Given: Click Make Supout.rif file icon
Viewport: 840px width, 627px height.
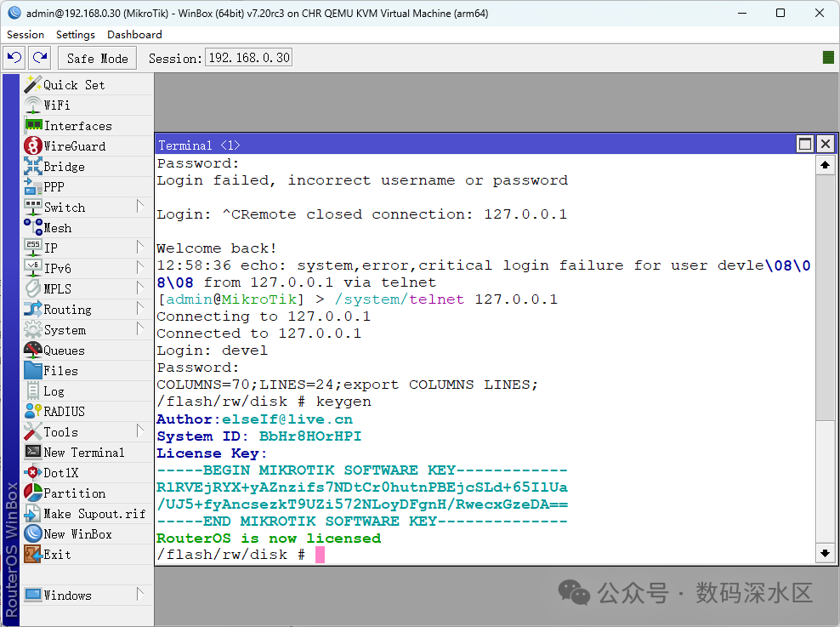Looking at the screenshot, I should coord(32,513).
